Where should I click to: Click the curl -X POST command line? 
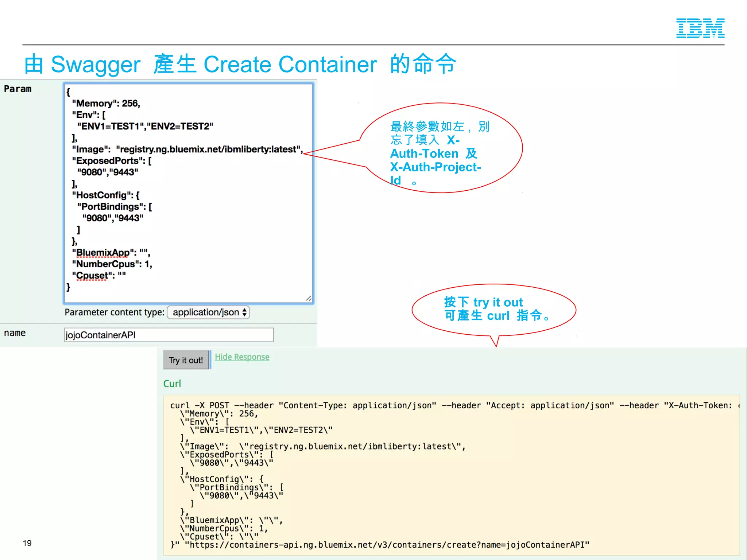pos(454,405)
